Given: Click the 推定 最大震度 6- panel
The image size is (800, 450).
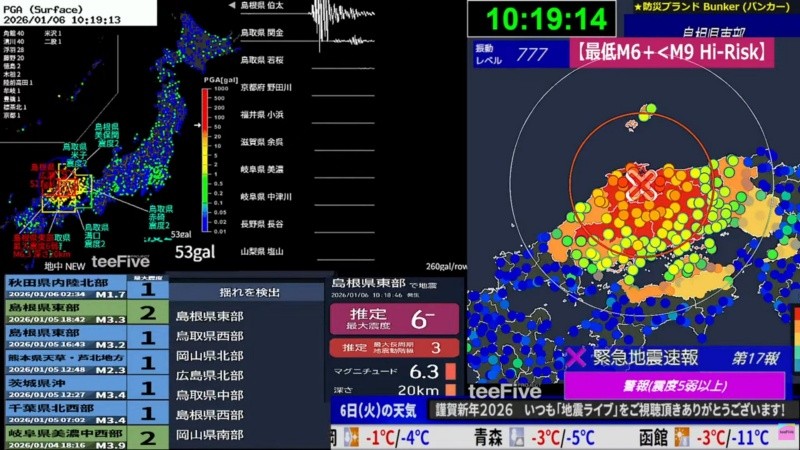Looking at the screenshot, I should 394,319.
